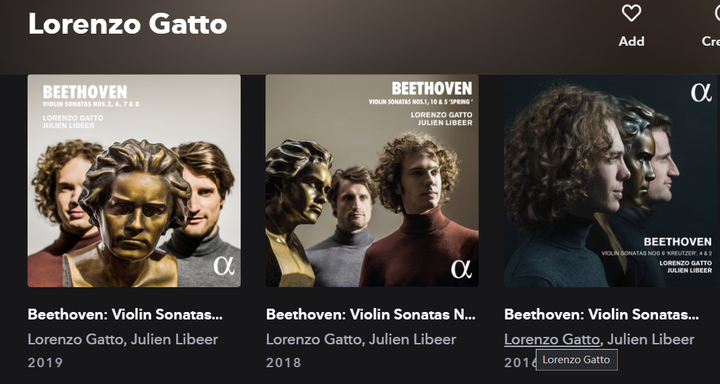Click the 2018 release year text
The image size is (720, 384).
click(x=283, y=362)
